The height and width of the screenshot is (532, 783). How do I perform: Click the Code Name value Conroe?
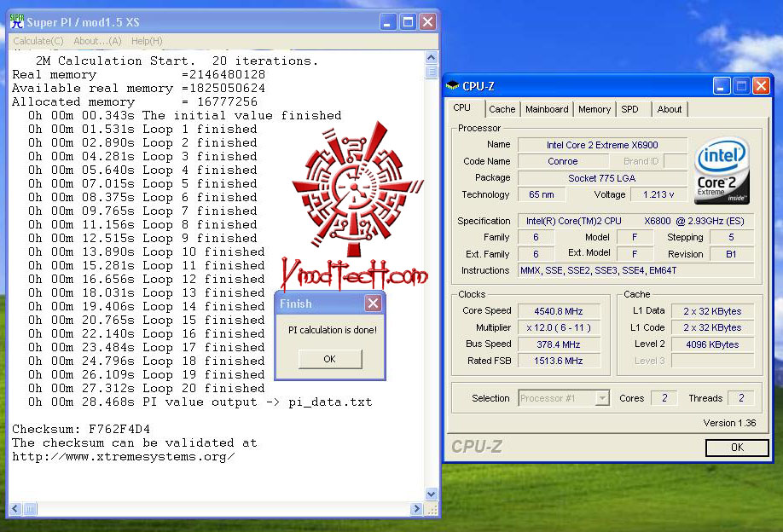[x=563, y=161]
